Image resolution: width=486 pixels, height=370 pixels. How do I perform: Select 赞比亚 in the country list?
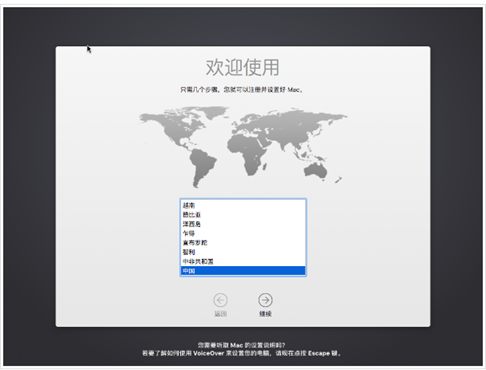point(243,215)
